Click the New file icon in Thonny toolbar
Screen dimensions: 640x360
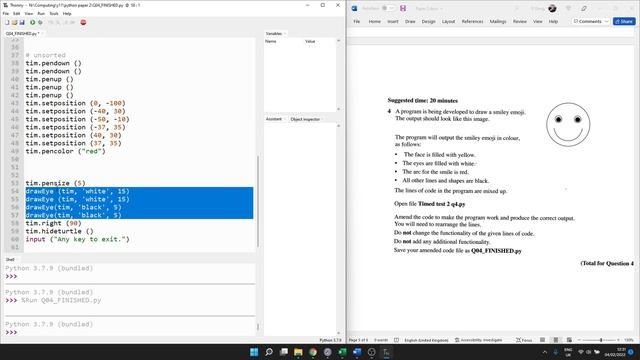click(7, 22)
